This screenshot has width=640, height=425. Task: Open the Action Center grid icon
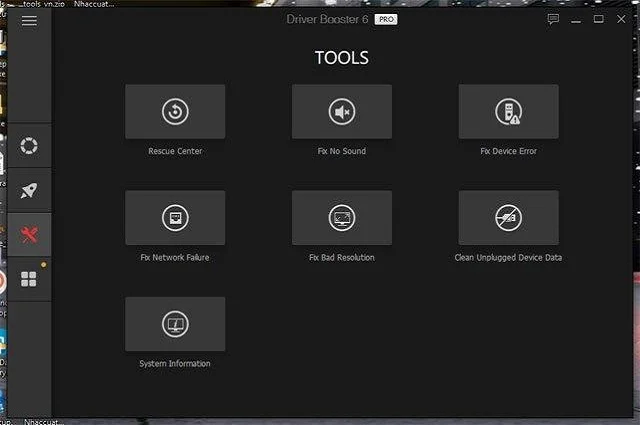pyautogui.click(x=29, y=279)
